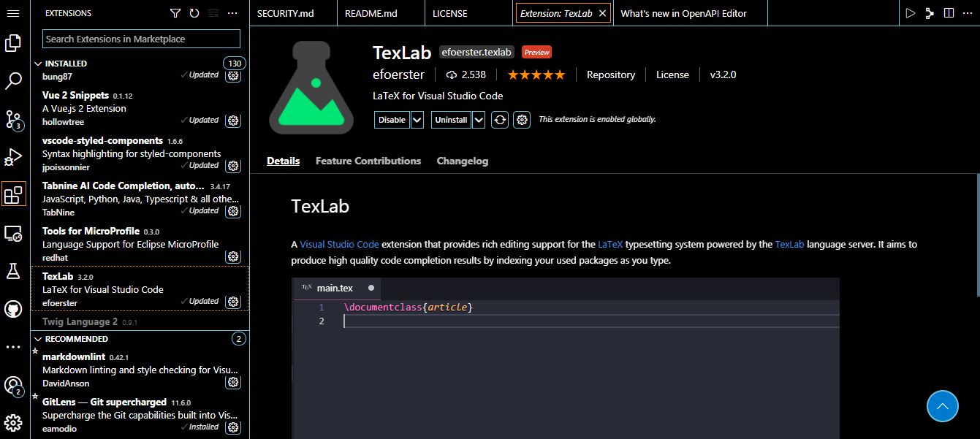Select the GitLens — Git supercharged extension
This screenshot has height=439, width=980.
[x=140, y=415]
